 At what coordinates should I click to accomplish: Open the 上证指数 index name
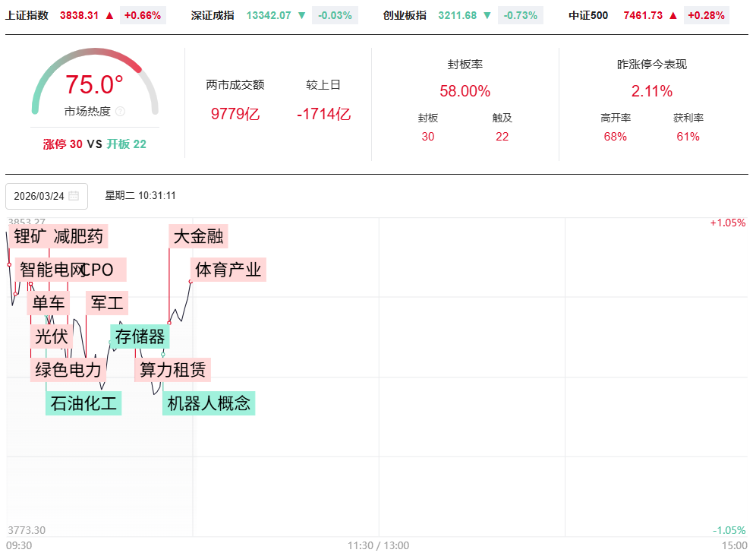[27, 15]
